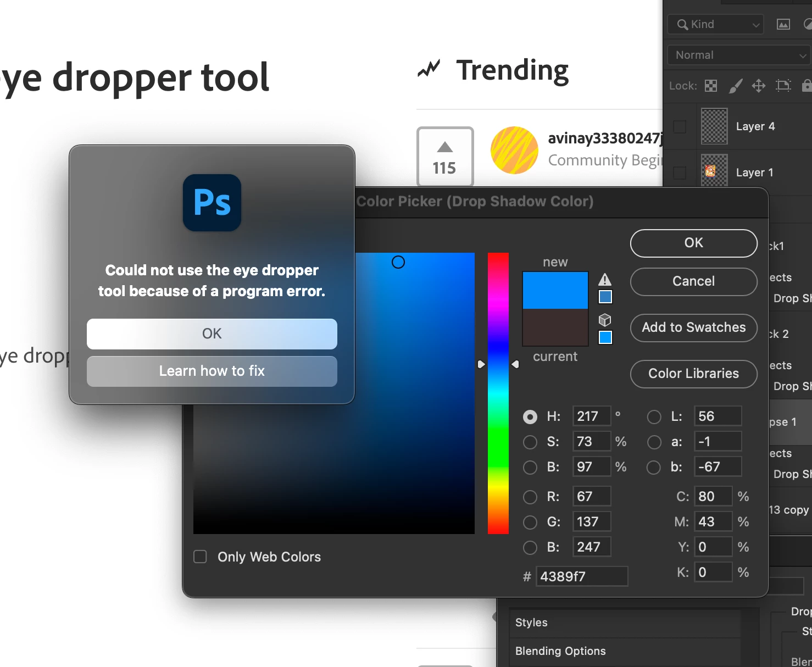
Task: Select the Layer 4 name
Action: (755, 126)
